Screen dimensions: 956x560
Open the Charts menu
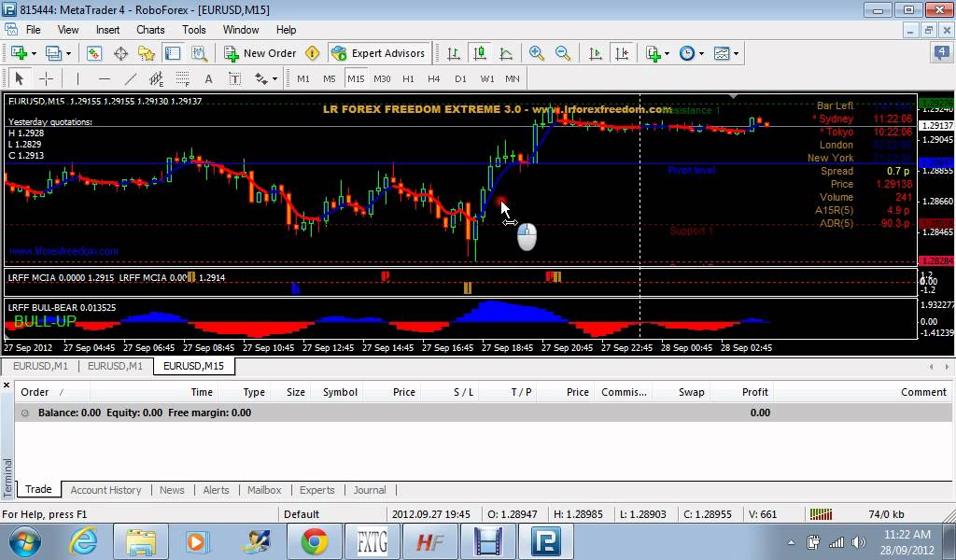click(150, 29)
